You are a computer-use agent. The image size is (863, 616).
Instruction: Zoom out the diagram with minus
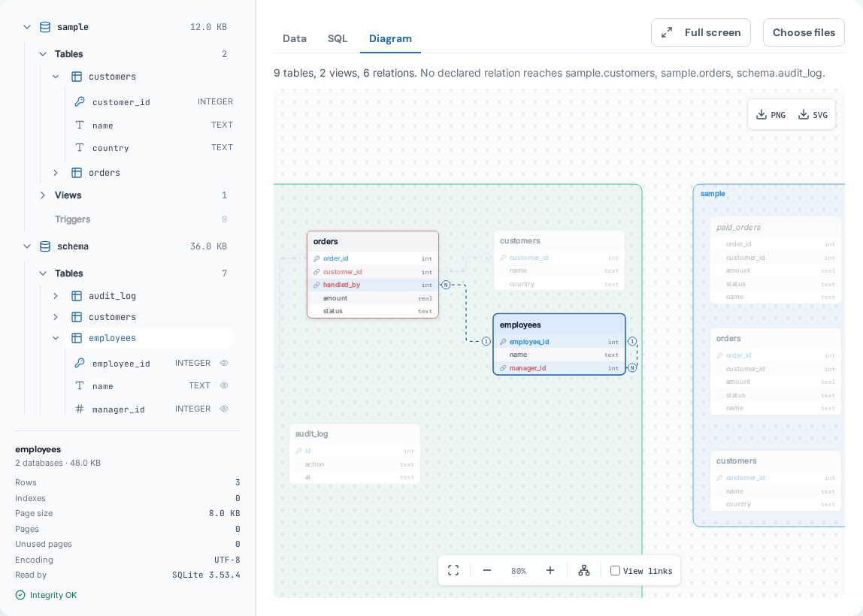coord(487,570)
